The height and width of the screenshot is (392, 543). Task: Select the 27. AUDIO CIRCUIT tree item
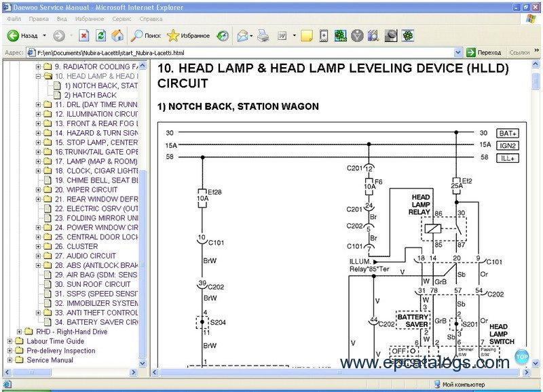point(86,256)
